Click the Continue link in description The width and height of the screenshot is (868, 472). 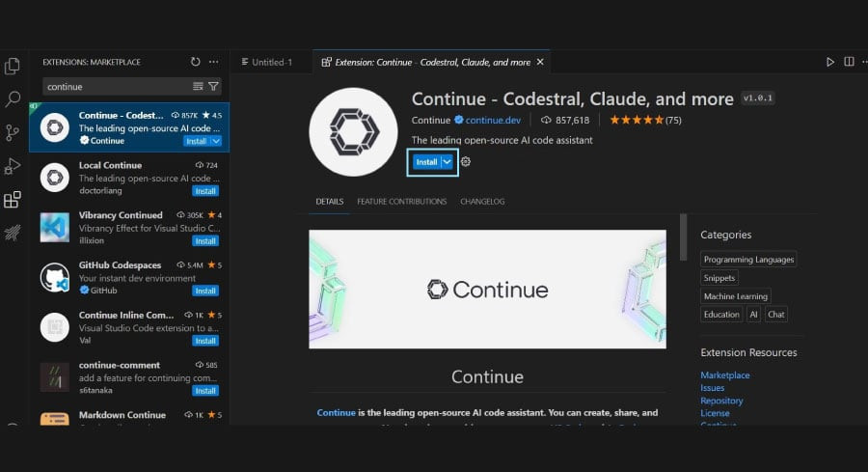(x=336, y=413)
